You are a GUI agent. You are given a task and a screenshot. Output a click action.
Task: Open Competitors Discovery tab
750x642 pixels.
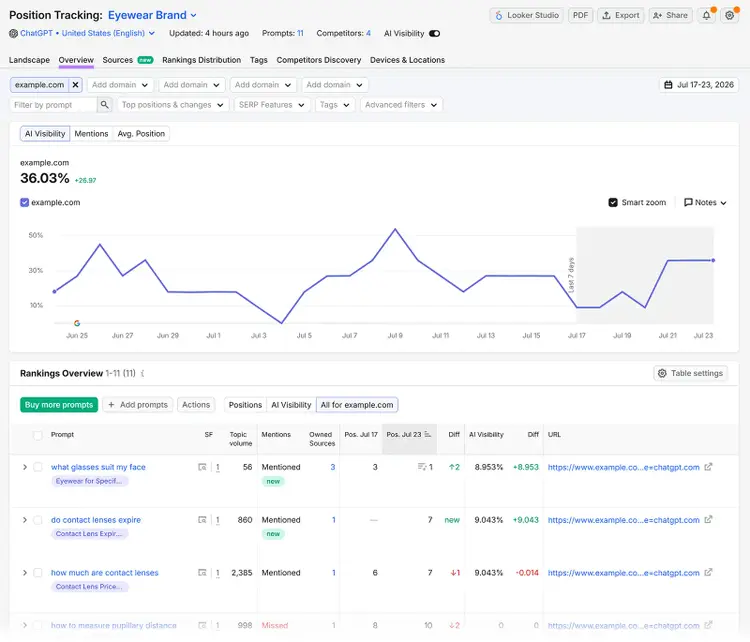[319, 60]
